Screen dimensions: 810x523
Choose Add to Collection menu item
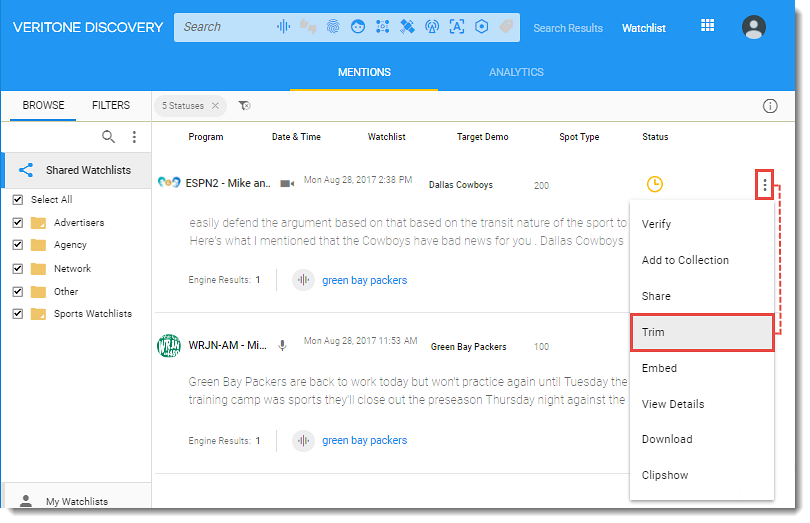pos(702,260)
